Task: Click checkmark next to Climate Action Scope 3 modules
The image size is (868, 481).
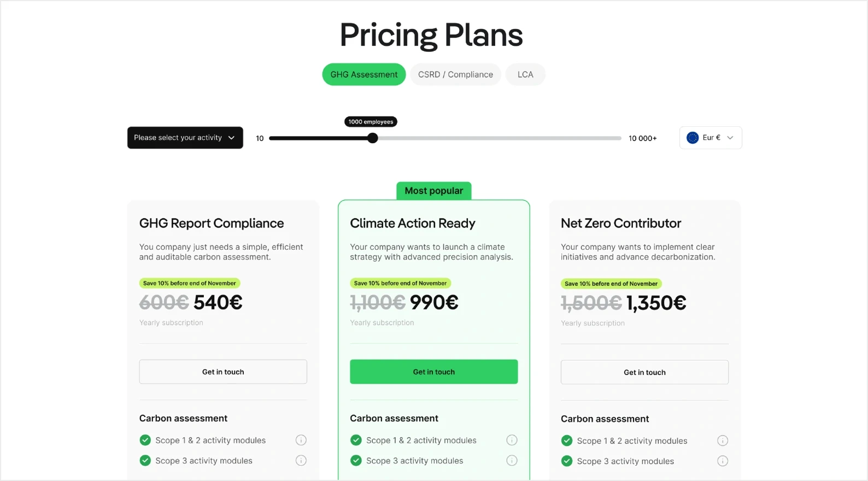Action: tap(356, 460)
